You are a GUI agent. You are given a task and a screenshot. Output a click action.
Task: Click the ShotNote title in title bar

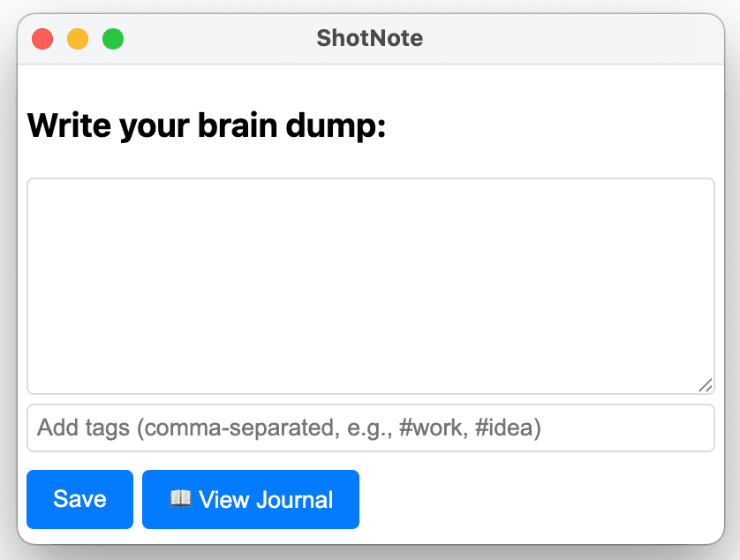370,39
